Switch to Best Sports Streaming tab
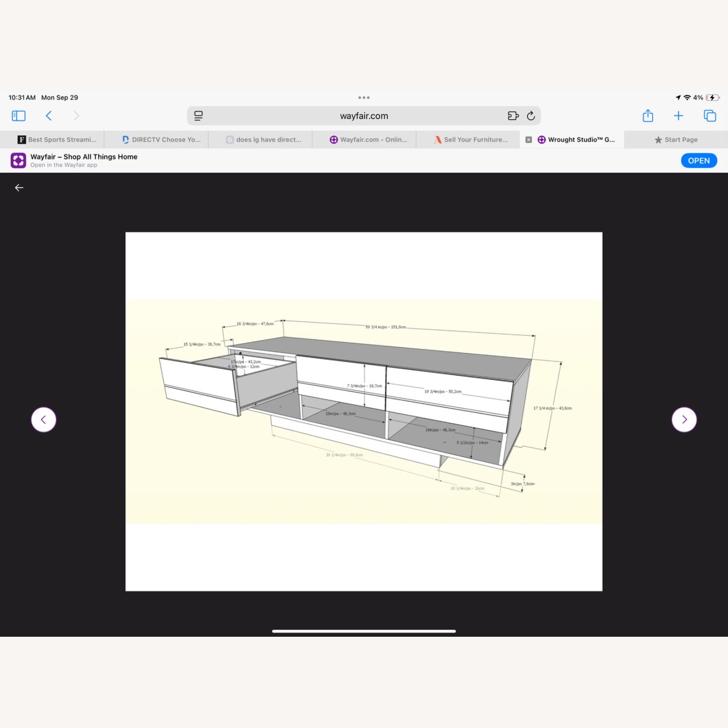 pyautogui.click(x=57, y=140)
